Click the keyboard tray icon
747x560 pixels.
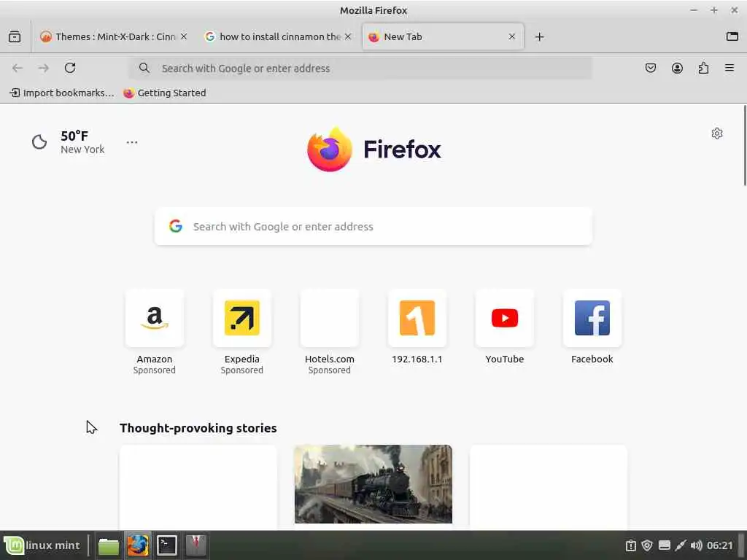(664, 545)
